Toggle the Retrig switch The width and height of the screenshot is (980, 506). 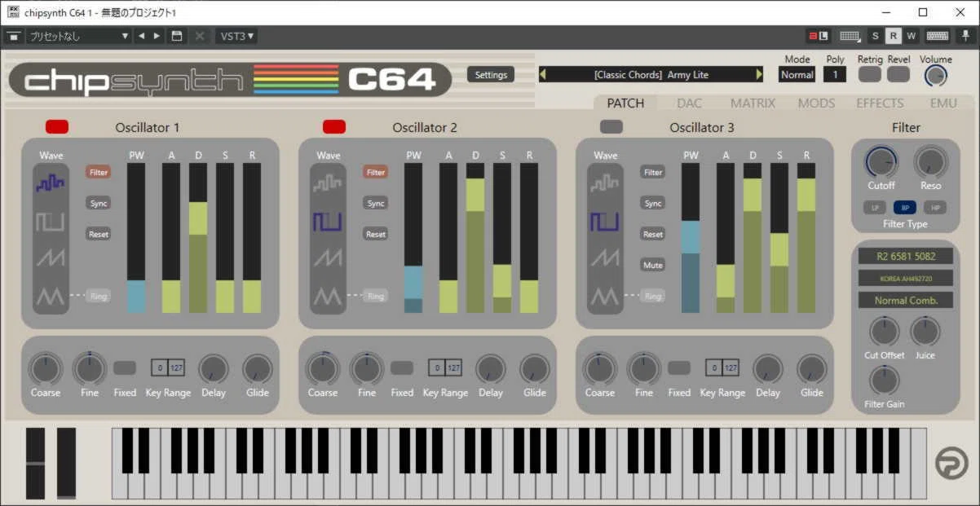(x=870, y=74)
